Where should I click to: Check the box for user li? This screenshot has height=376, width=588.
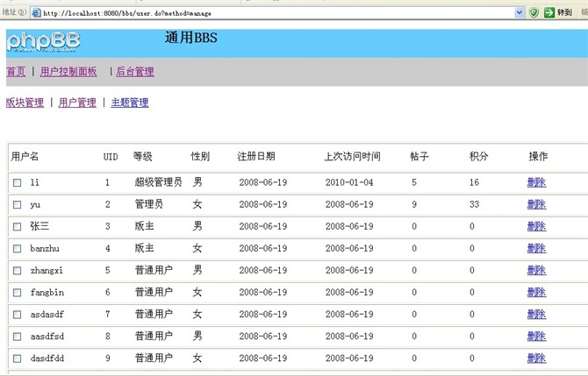[x=18, y=183]
